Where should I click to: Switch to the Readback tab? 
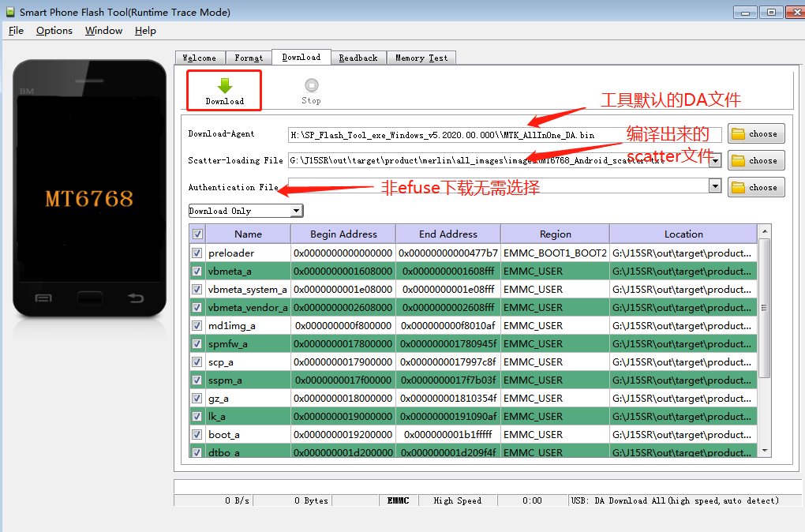coord(358,57)
